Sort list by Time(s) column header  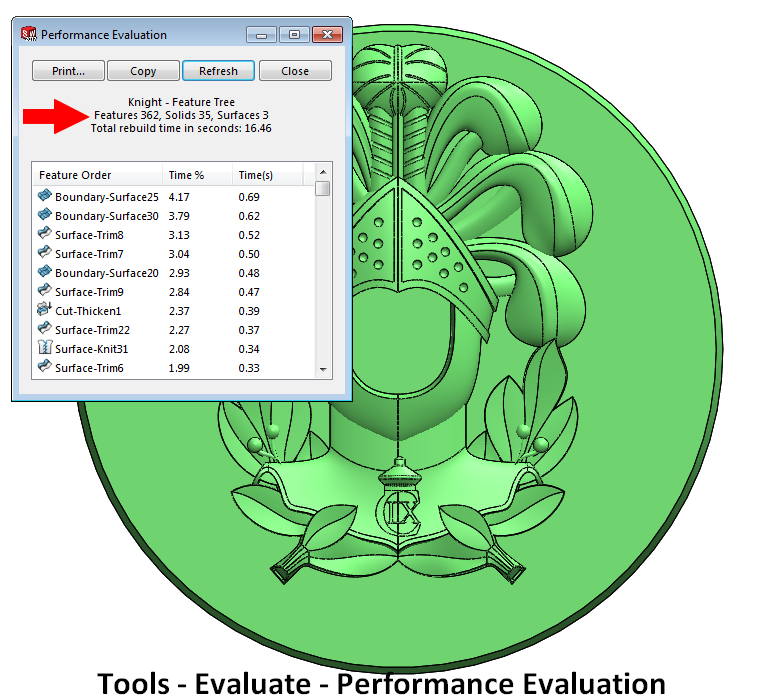(x=270, y=175)
